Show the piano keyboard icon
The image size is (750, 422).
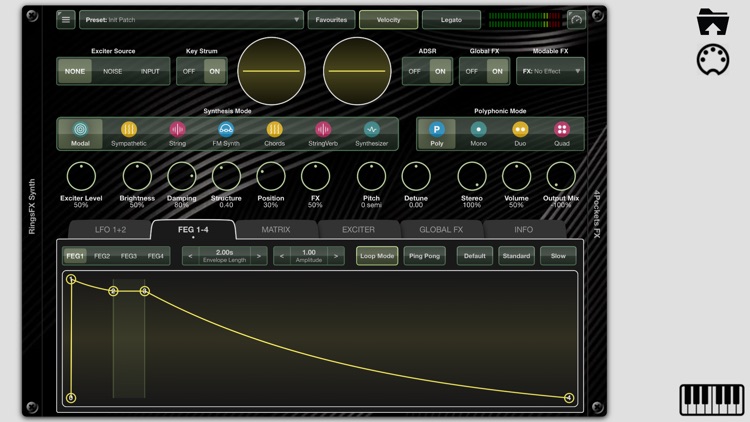(712, 399)
